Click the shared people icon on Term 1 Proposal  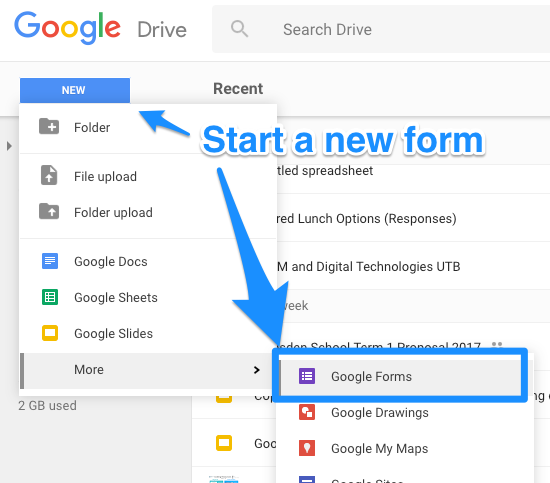497,344
